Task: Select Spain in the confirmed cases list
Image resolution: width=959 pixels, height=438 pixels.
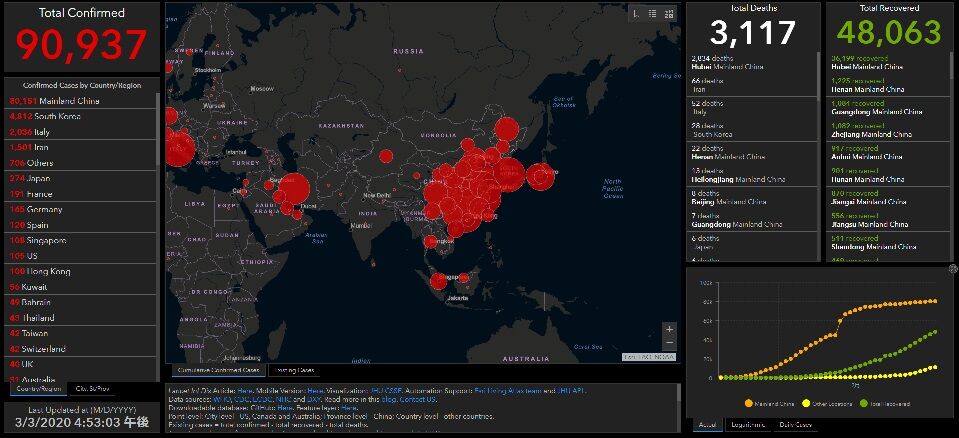Action: click(x=81, y=225)
